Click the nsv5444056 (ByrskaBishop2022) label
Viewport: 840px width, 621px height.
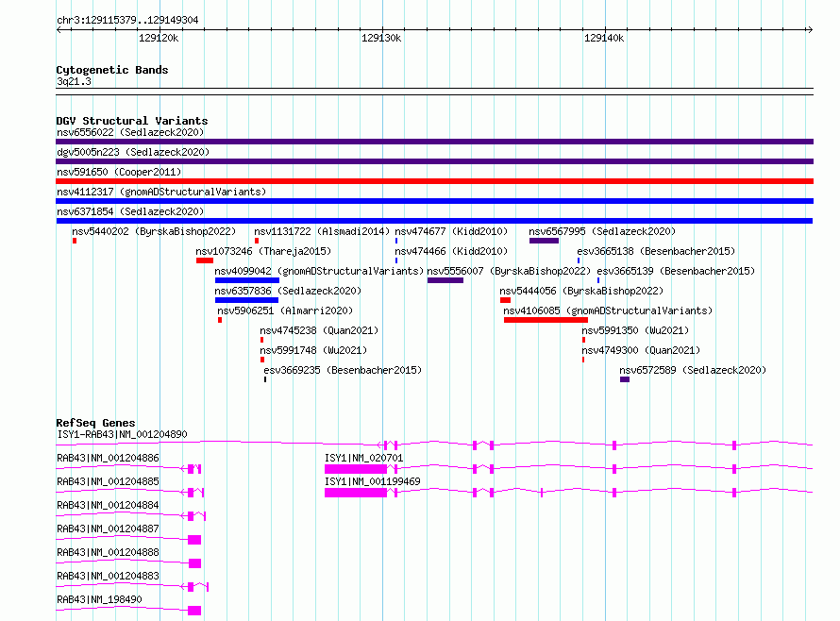click(x=581, y=291)
